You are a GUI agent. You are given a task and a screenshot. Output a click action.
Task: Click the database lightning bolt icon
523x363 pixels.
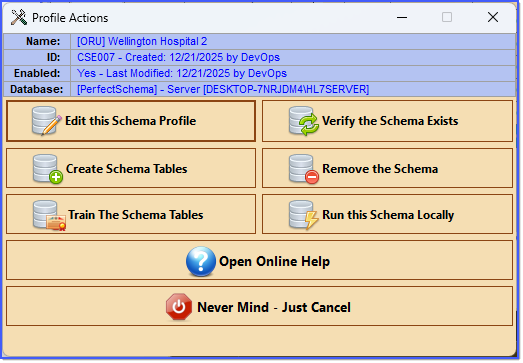[304, 215]
